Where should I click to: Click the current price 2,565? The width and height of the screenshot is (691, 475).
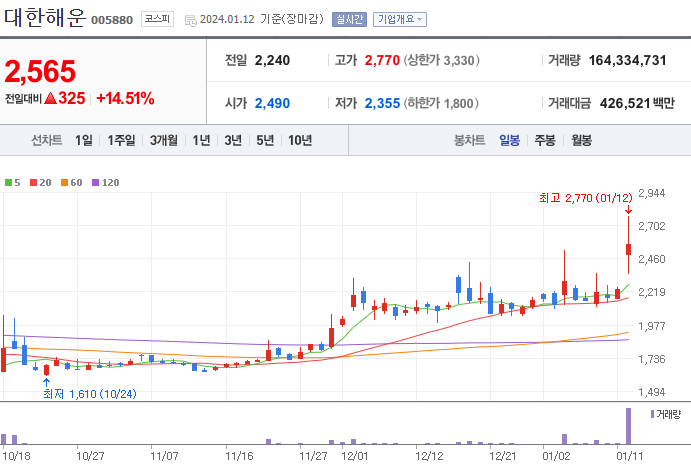point(40,71)
